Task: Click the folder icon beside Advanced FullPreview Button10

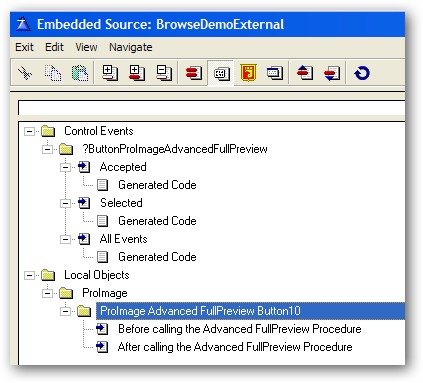Action: (x=84, y=311)
